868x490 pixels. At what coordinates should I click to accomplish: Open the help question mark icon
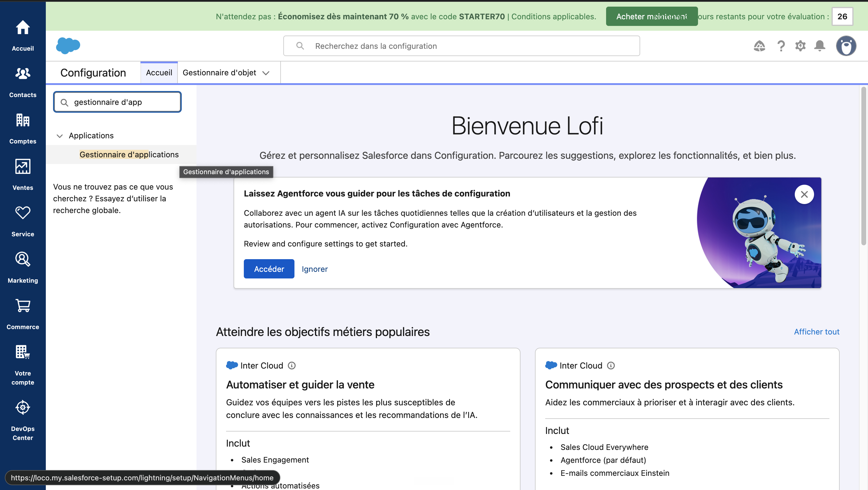pyautogui.click(x=781, y=46)
